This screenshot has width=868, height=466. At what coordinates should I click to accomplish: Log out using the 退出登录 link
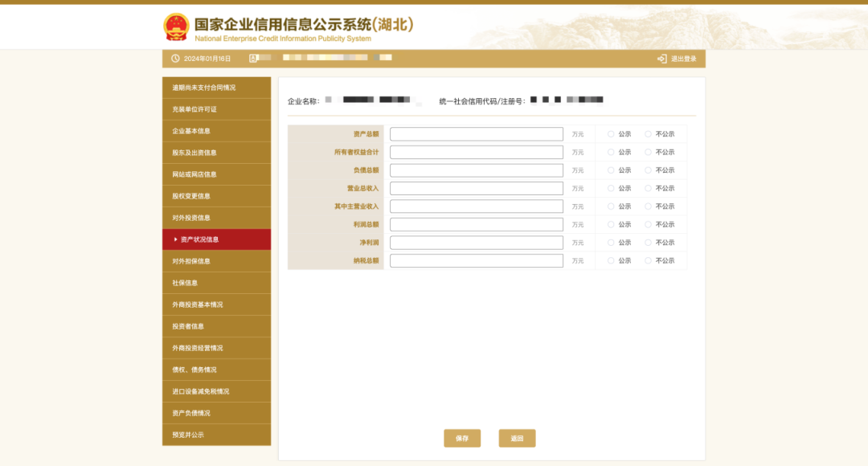[677, 59]
